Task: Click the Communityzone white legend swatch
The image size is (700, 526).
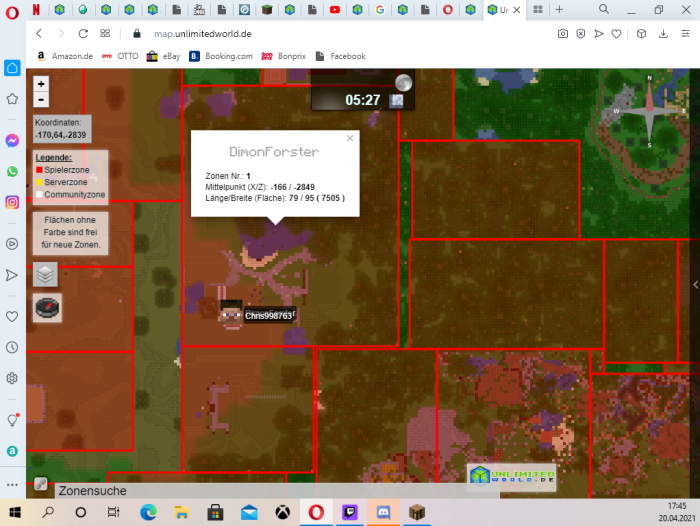Action: click(39, 194)
